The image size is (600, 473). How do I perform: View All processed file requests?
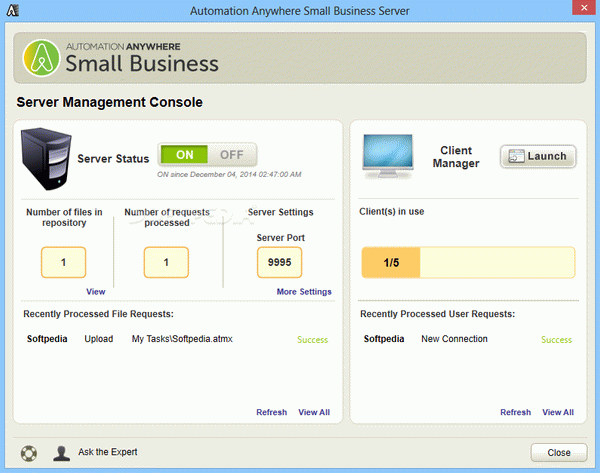pos(314,412)
